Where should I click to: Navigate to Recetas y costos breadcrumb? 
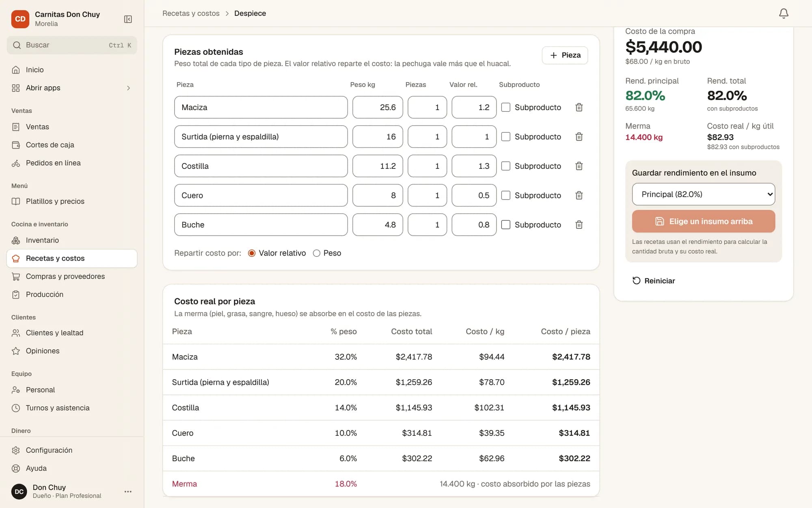pos(191,13)
